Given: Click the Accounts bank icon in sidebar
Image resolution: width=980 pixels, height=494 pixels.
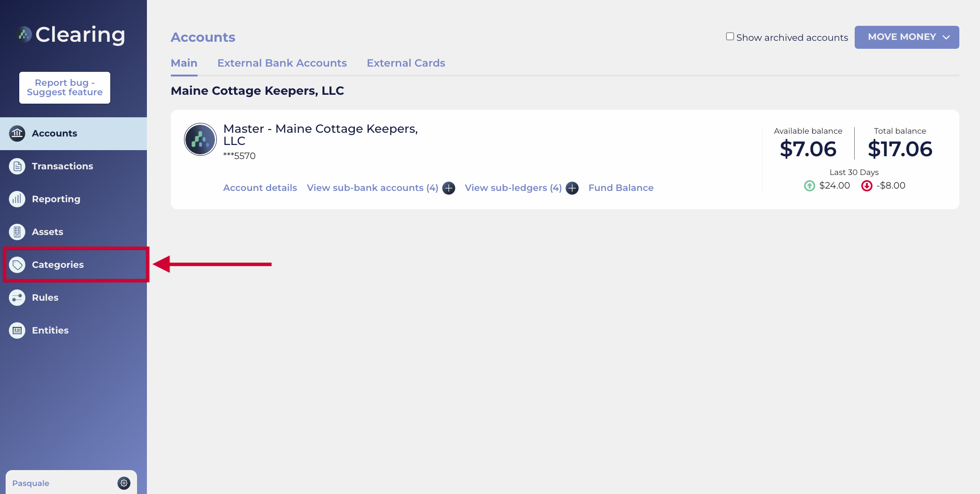Looking at the screenshot, I should coord(17,133).
